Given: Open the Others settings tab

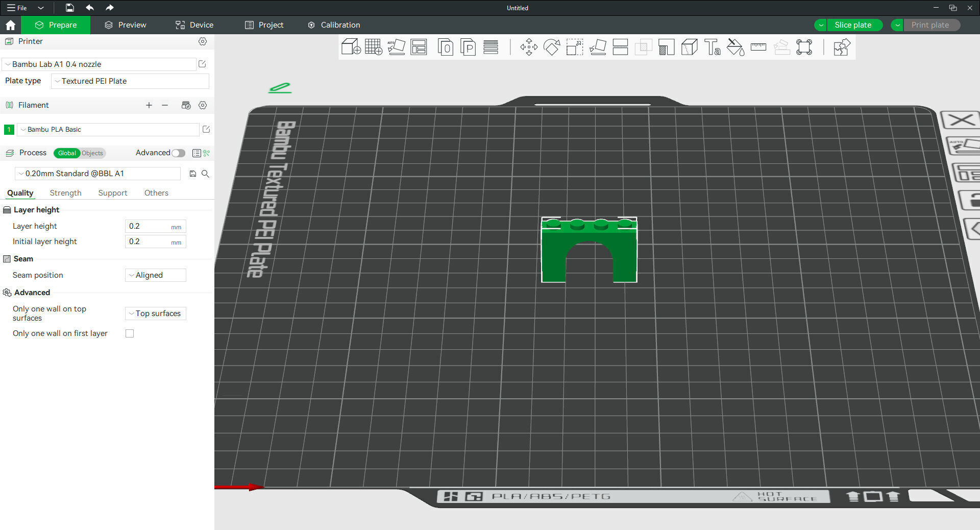Looking at the screenshot, I should coord(156,193).
